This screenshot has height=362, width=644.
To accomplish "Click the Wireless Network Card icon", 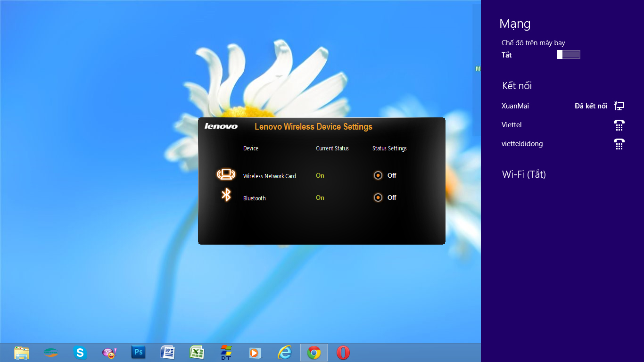I will 226,175.
